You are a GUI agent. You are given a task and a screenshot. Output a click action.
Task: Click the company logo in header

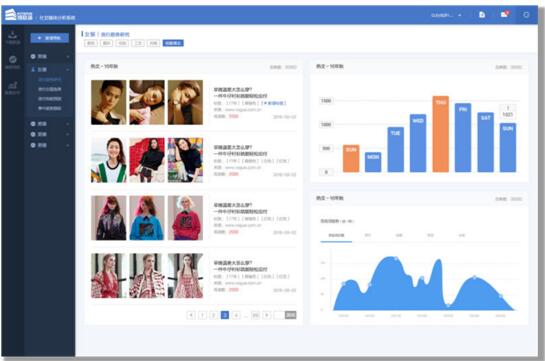(19, 15)
